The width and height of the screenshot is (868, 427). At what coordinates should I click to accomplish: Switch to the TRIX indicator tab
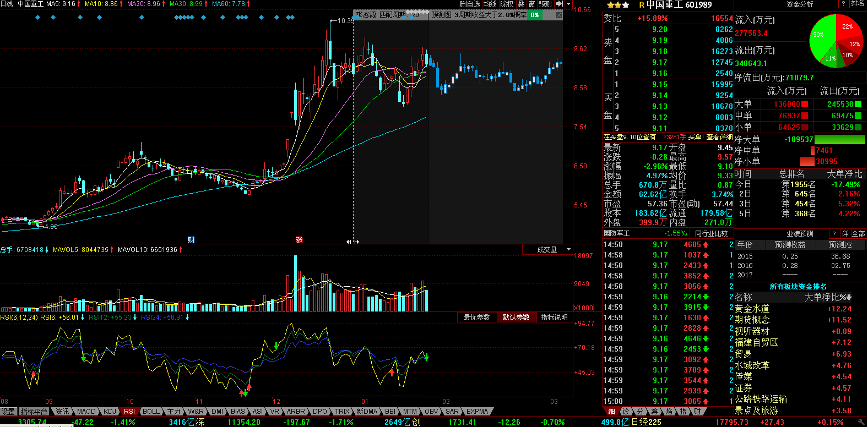pos(342,412)
